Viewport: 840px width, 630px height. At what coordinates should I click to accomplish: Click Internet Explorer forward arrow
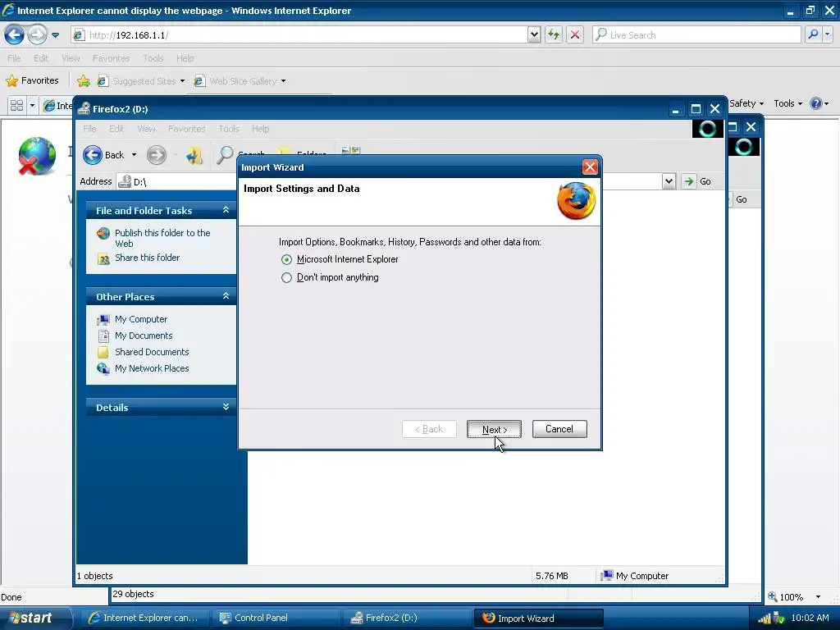click(x=37, y=34)
